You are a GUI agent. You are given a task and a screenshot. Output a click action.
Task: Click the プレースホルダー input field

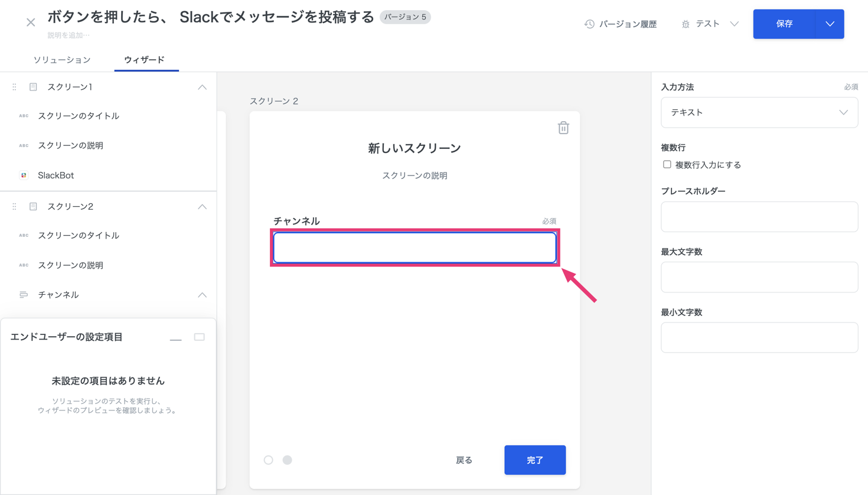click(759, 217)
